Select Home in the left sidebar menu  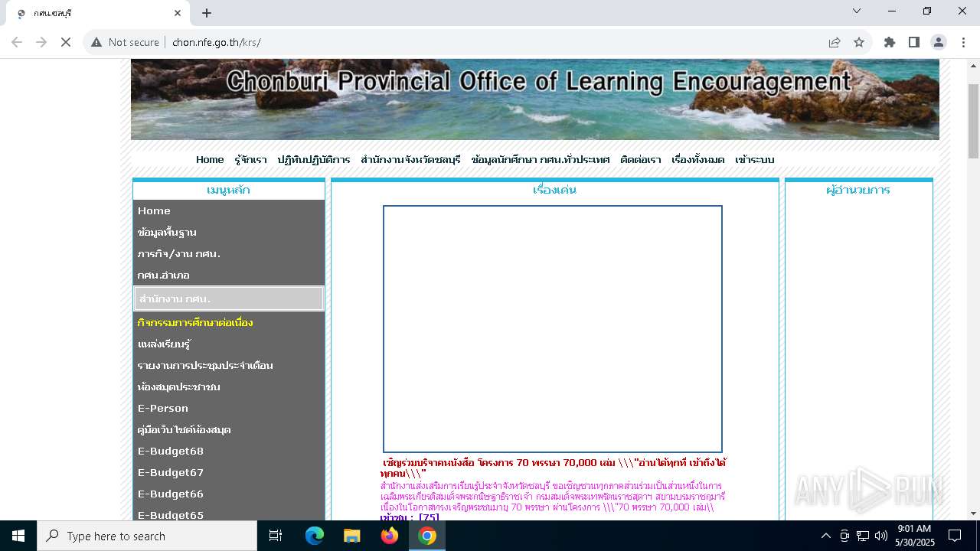coord(229,210)
